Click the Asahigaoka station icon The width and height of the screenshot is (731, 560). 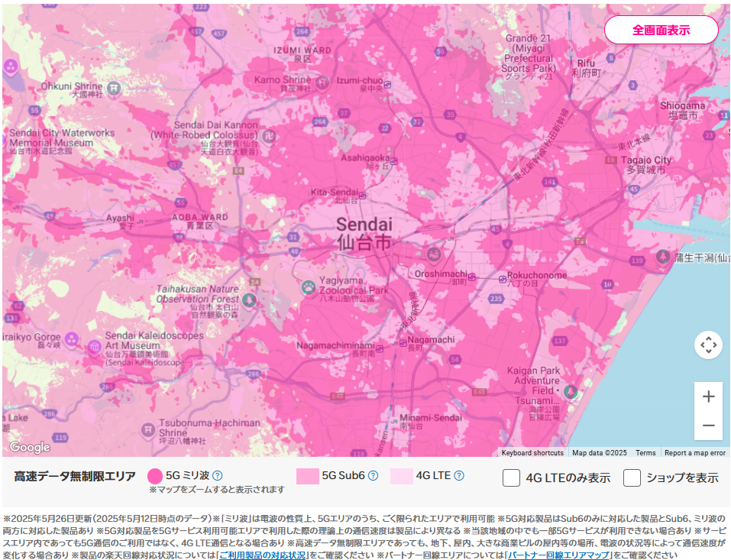pos(394,161)
